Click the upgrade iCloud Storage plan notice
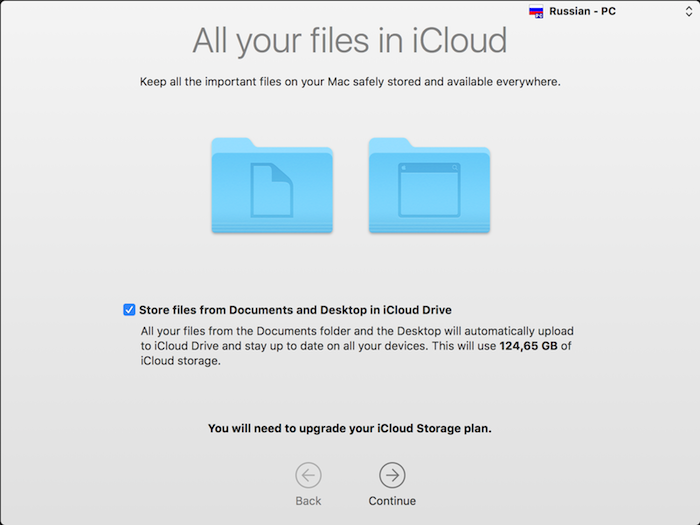The width and height of the screenshot is (700, 525). tap(350, 429)
